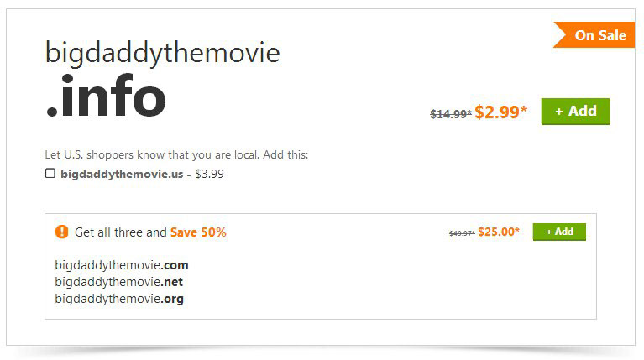Click the bigdaddythemovie.us label text
644x360 pixels.
coord(122,174)
